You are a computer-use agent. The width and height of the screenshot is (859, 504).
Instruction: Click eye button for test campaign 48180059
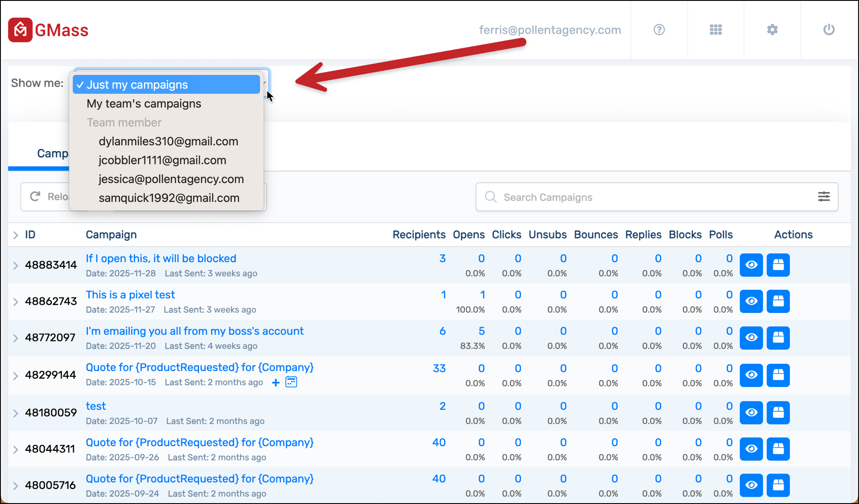pos(751,413)
